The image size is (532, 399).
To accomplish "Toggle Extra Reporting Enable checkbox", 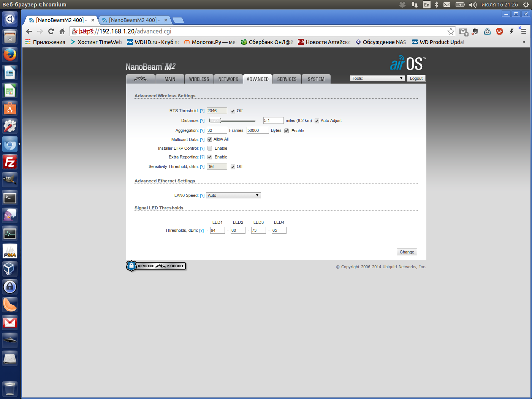I will [210, 157].
